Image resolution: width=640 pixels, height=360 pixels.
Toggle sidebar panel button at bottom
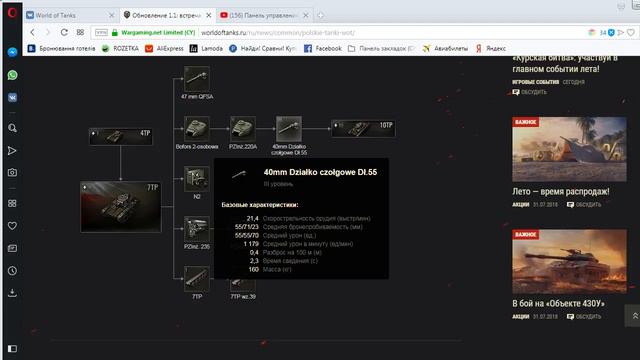12,349
